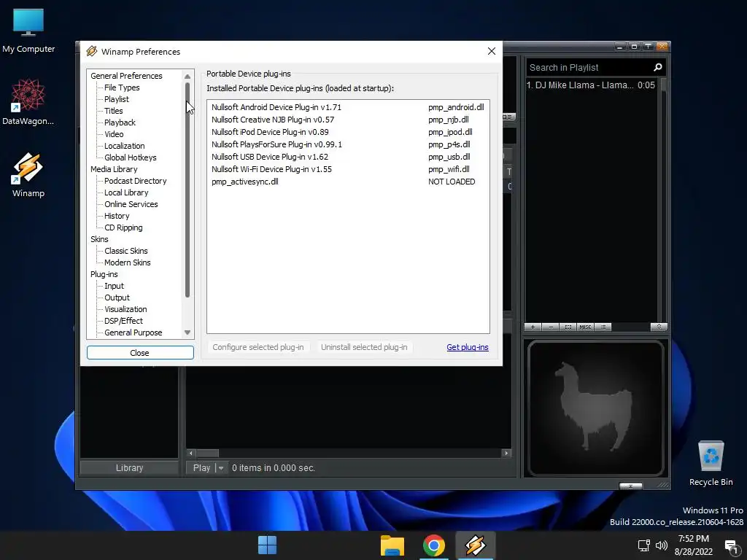Launch Chrome from the taskbar
747x560 pixels.
(433, 545)
